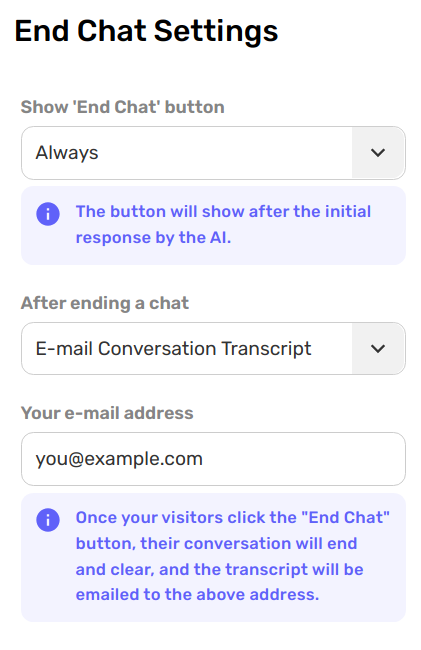Click the 'and clear, and the transcript will be' line
Image resolution: width=421 pixels, height=650 pixels.
(x=219, y=569)
